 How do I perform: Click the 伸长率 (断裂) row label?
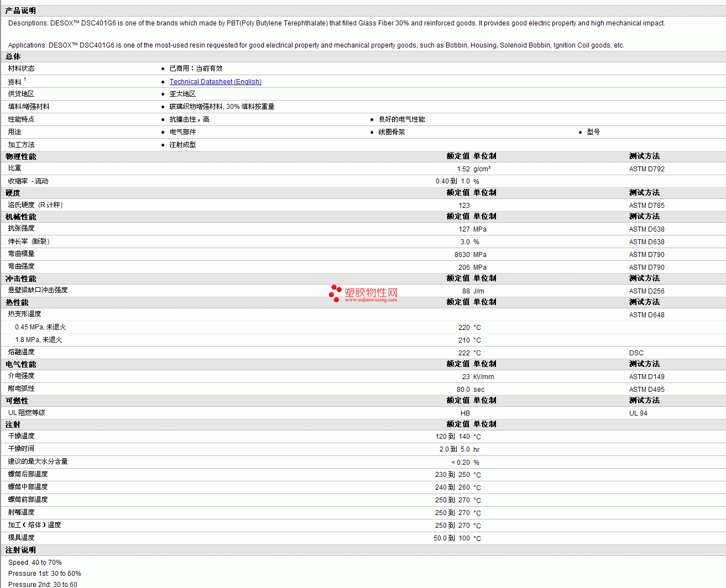point(29,242)
